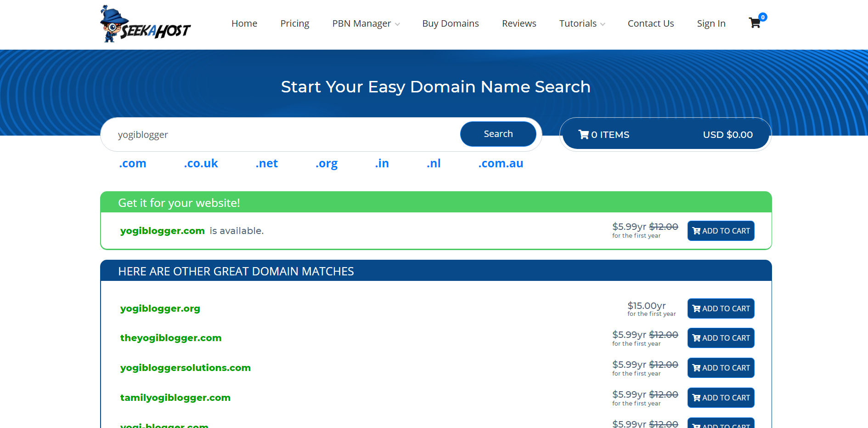Select the .com extension
This screenshot has width=868, height=428.
click(132, 163)
